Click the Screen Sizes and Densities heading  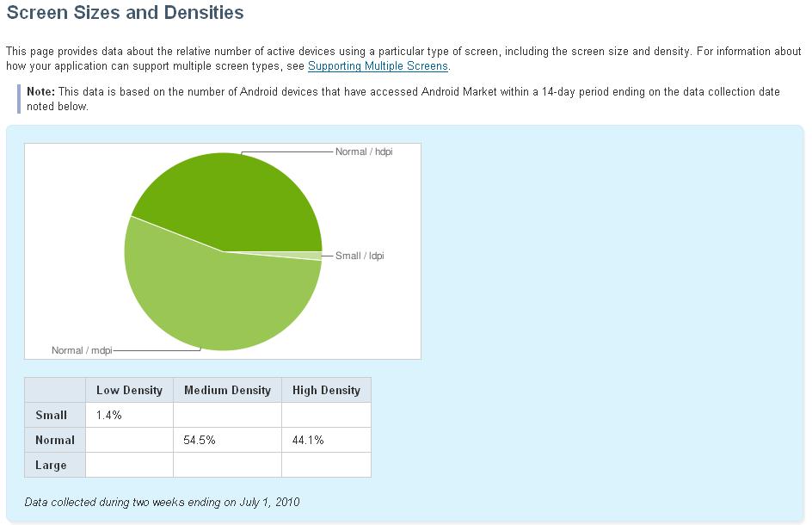pyautogui.click(x=125, y=12)
